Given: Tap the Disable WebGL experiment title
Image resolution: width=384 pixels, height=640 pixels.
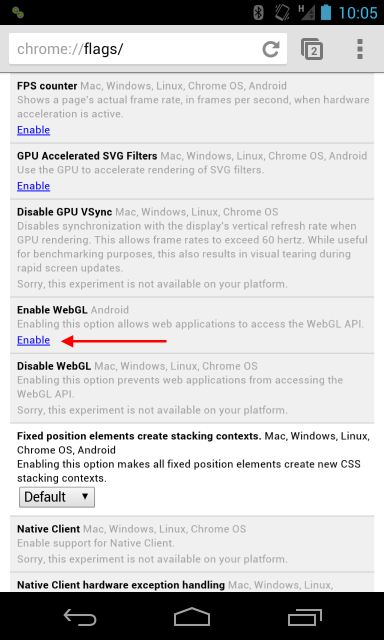Looking at the screenshot, I should 54,366.
